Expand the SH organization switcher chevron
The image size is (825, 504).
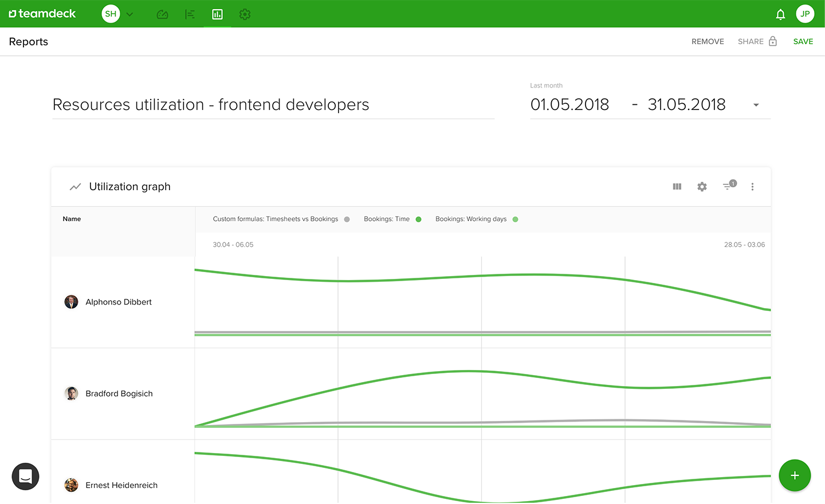point(130,14)
